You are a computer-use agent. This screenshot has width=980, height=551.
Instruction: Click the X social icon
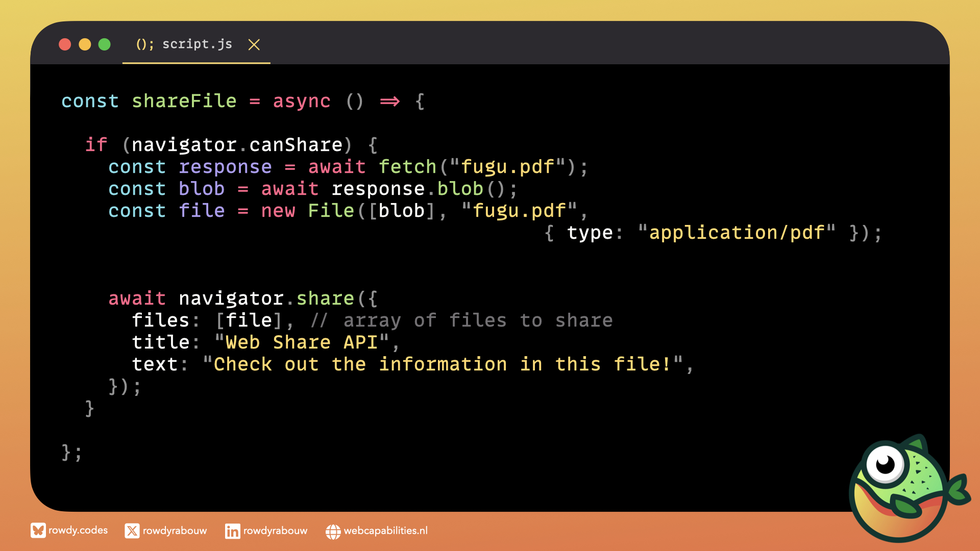coord(132,531)
